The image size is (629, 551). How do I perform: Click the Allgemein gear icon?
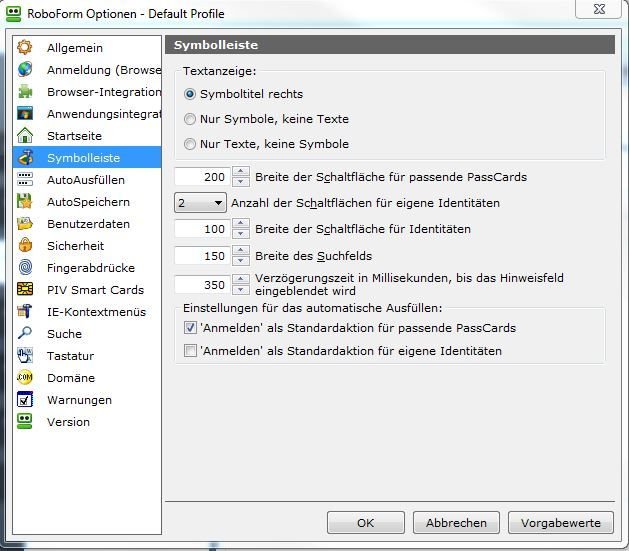tap(25, 47)
